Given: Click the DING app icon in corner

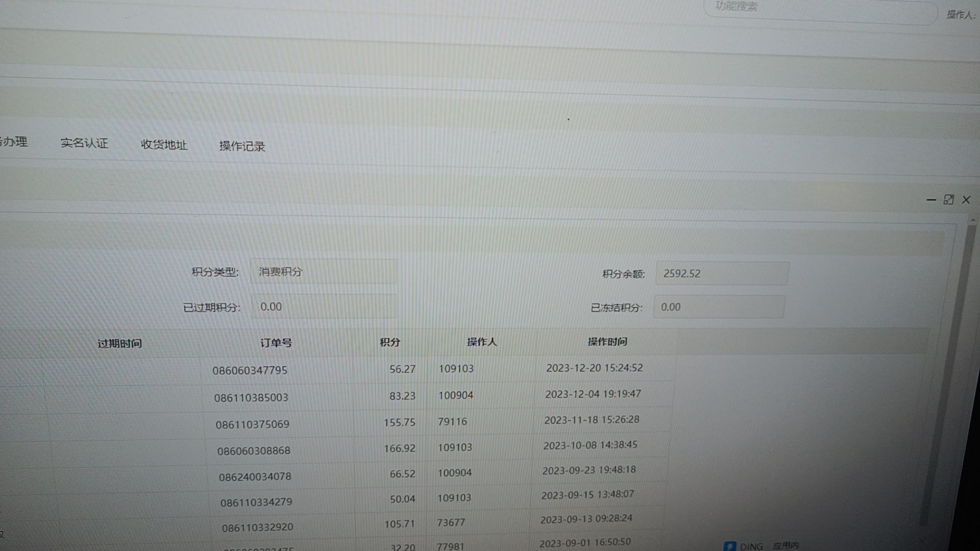Looking at the screenshot, I should tap(730, 546).
